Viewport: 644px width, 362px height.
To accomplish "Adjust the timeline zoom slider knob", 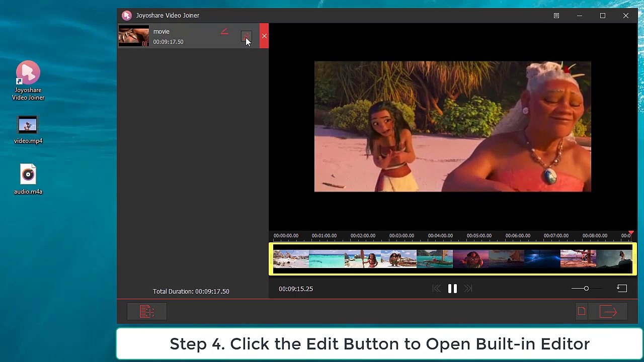I will click(x=586, y=289).
